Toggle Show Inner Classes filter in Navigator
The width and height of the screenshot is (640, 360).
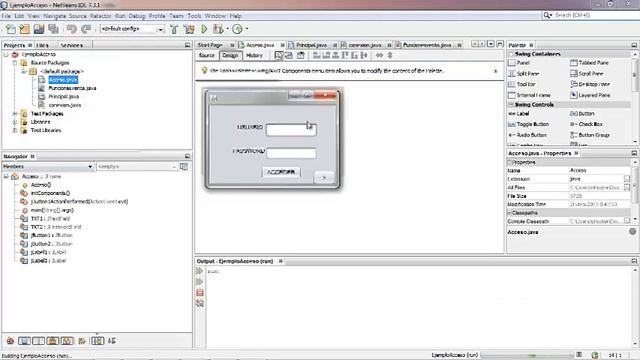pos(67,341)
